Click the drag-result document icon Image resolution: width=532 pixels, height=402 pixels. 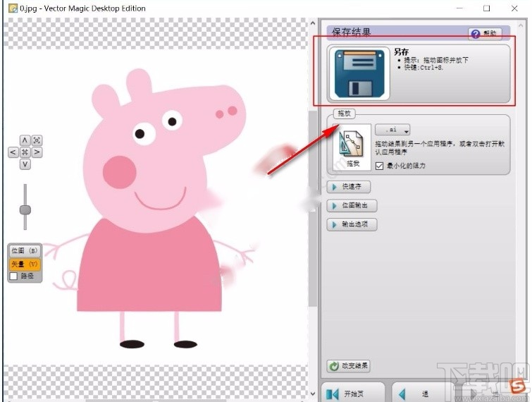coord(352,147)
